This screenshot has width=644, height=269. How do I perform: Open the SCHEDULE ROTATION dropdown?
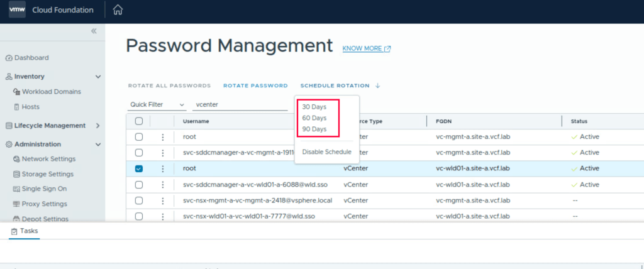click(x=340, y=85)
